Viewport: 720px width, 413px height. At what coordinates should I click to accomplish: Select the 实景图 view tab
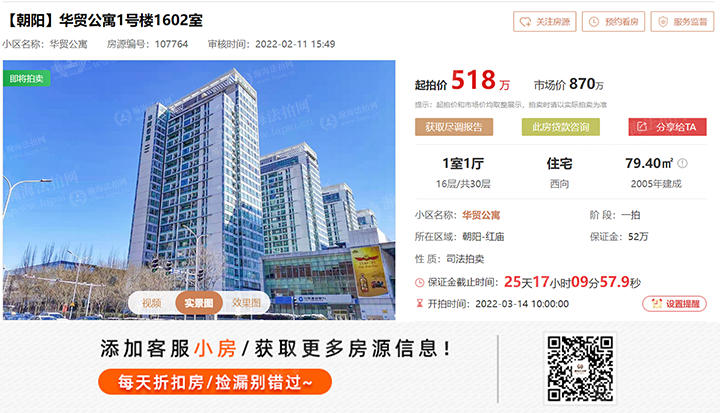(x=199, y=303)
